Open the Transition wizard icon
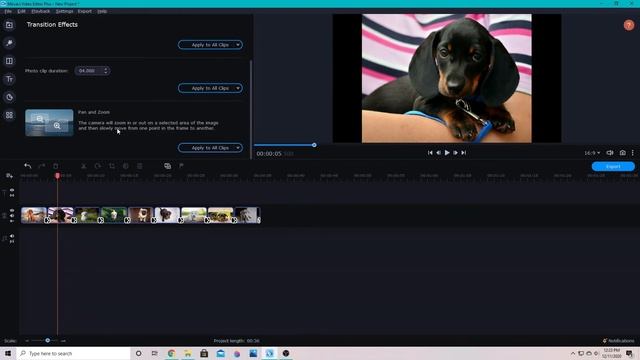Screen dimensions: 640x360 (167, 166)
